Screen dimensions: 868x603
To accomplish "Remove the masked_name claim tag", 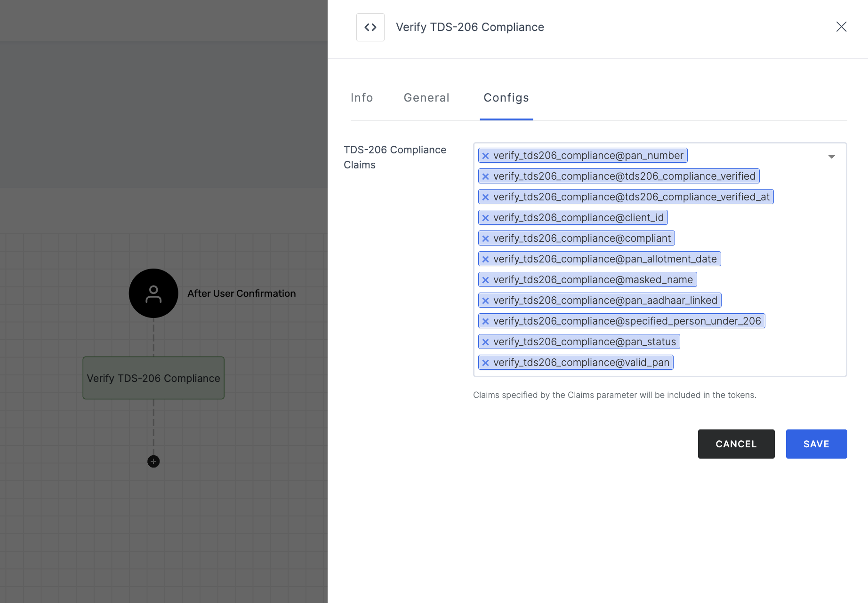I will [485, 280].
